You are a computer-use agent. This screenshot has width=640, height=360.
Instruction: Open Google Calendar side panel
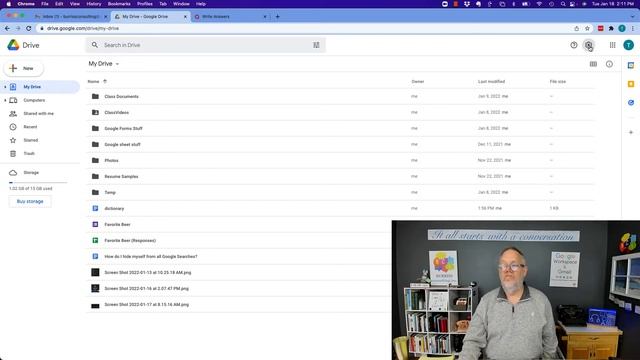coord(631,65)
